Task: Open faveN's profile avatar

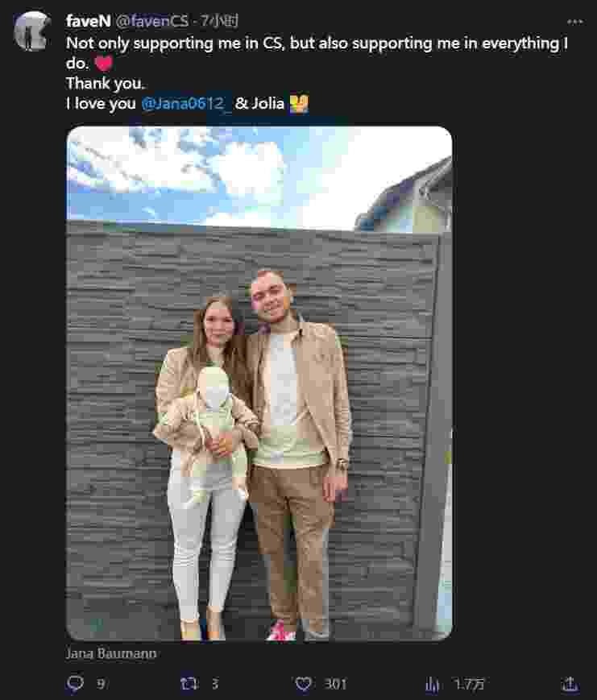Action: click(x=31, y=31)
